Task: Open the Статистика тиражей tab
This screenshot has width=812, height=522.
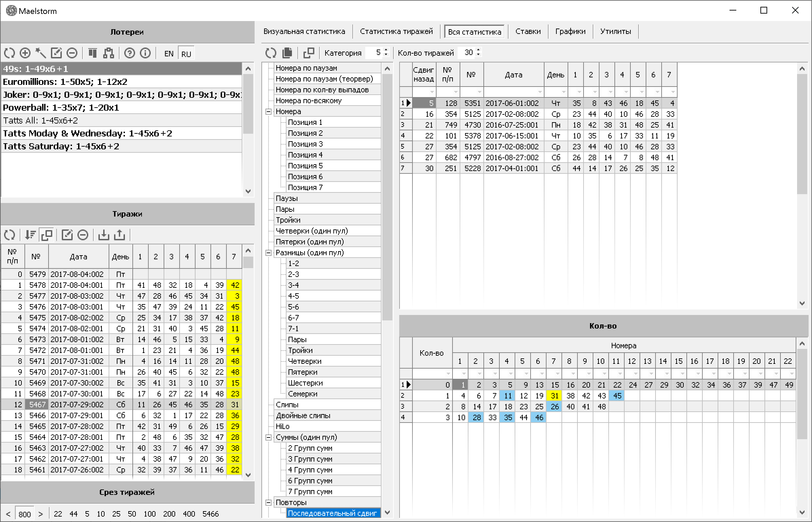Action: (x=396, y=32)
